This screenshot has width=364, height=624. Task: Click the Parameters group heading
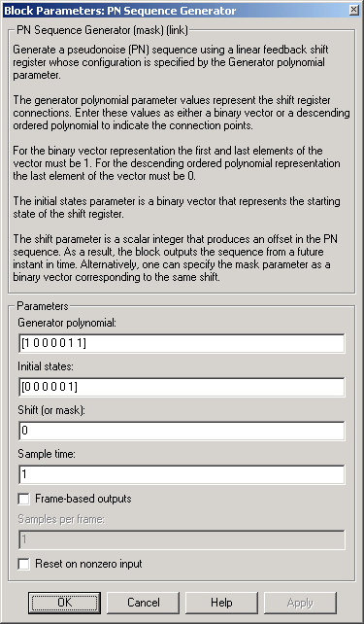[x=43, y=306]
